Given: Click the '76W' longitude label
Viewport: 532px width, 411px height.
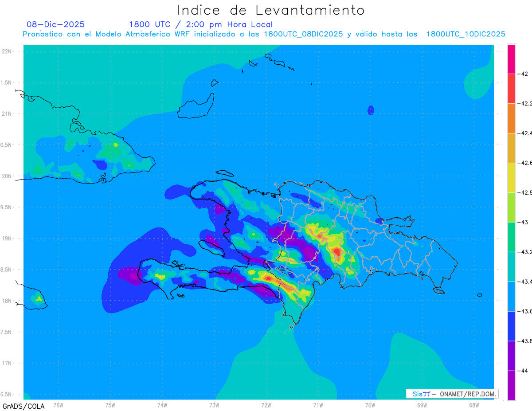Looking at the screenshot, I should pyautogui.click(x=58, y=404).
